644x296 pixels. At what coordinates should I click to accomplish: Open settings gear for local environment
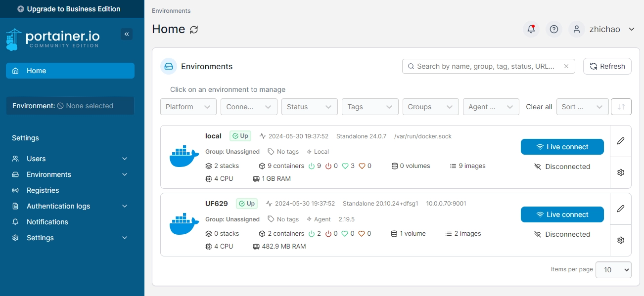[621, 172]
